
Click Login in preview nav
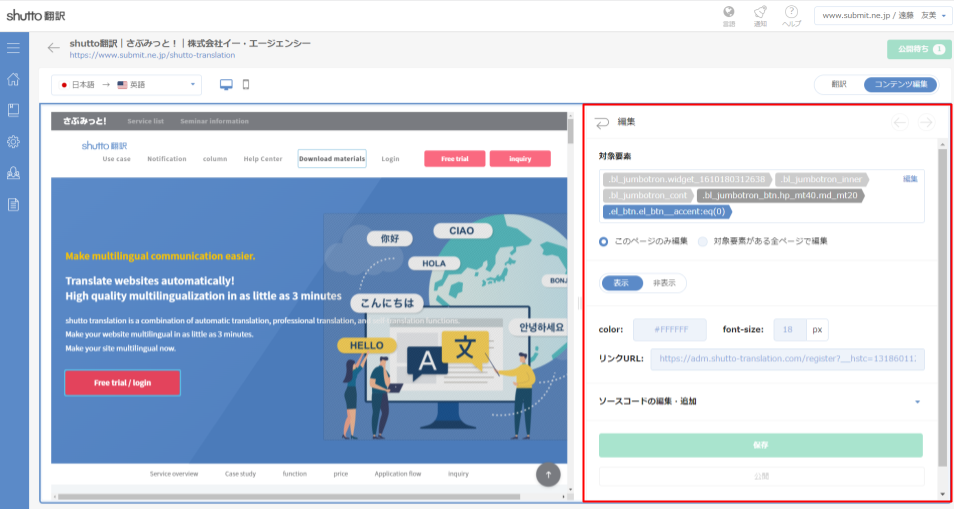(391, 159)
